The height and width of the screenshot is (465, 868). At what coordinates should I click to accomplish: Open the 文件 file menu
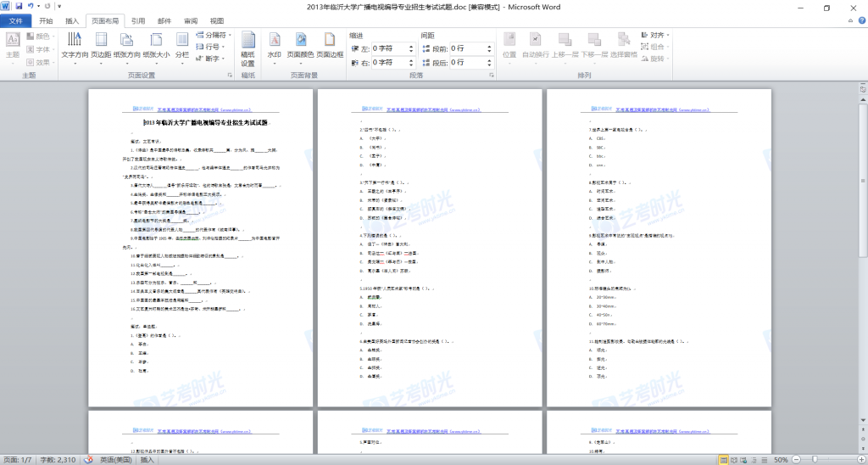coord(16,20)
